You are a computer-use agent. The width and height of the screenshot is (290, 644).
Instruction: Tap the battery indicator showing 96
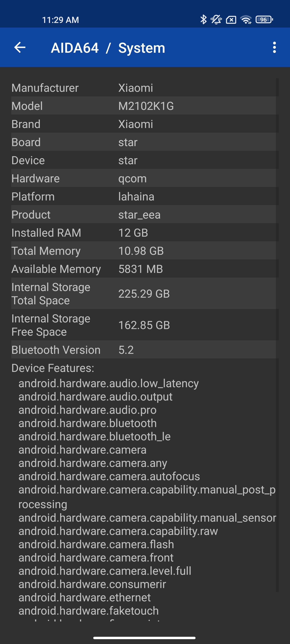coord(264,20)
